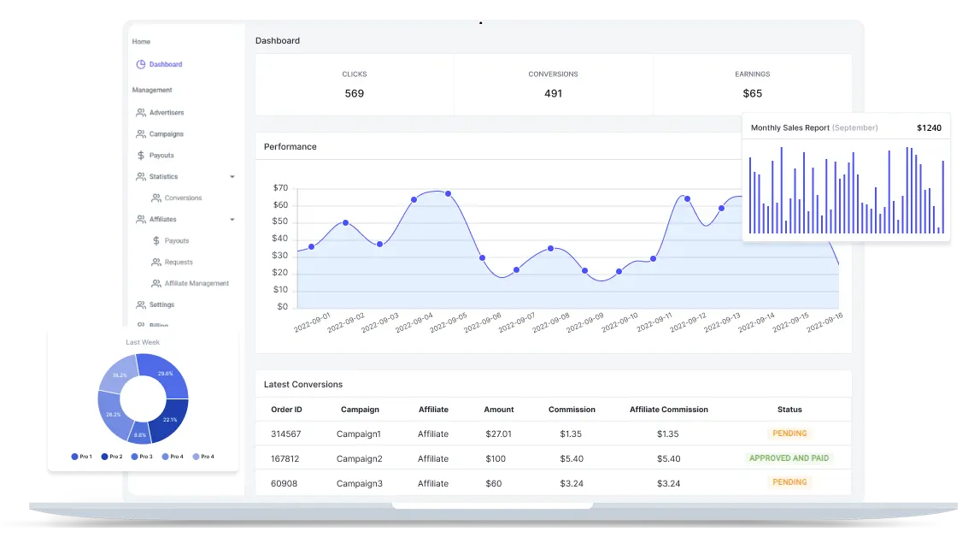Select the Statistics icon
980x543 pixels.
[x=140, y=176]
